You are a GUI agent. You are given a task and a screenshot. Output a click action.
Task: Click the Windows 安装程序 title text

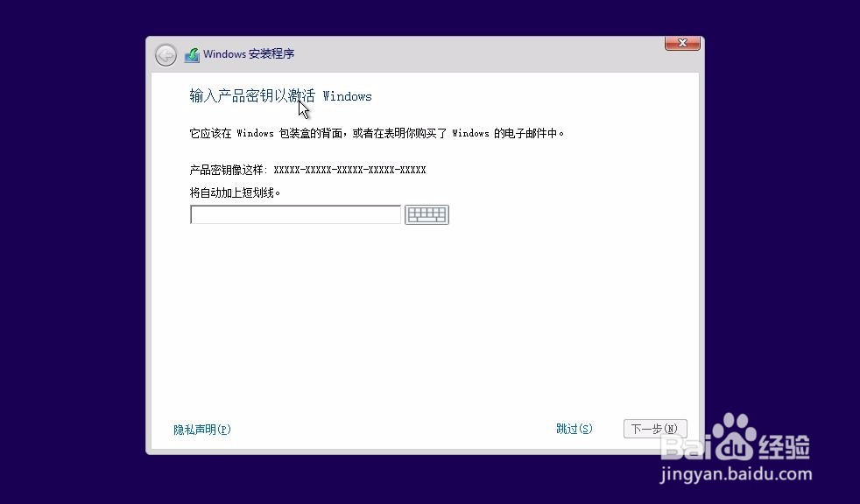[x=249, y=53]
